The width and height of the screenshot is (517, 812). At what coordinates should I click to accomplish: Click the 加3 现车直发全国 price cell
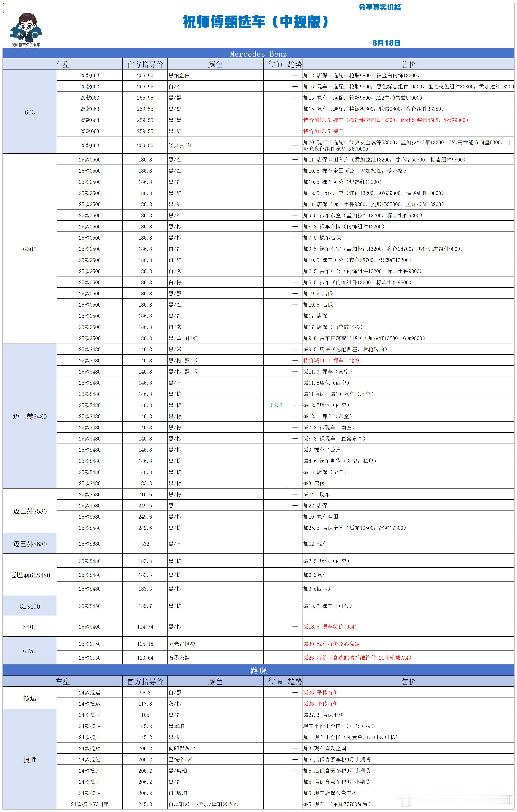coord(408,748)
